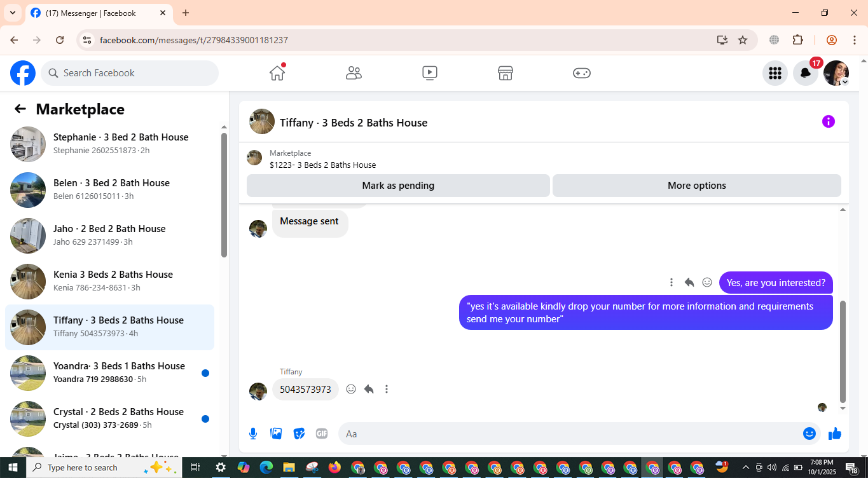Show hidden system tray icons chevron
Image resolution: width=868 pixels, height=478 pixels.
point(745,468)
